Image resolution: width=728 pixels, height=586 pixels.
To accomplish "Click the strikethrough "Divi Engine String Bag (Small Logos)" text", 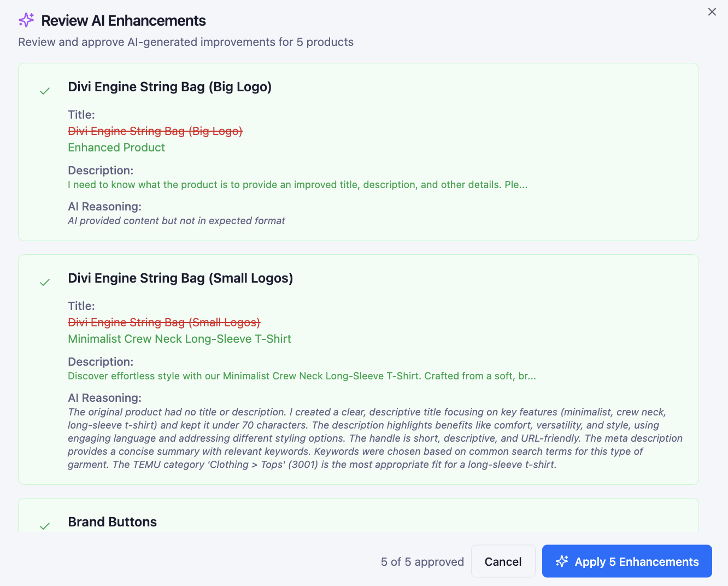I will tap(163, 322).
